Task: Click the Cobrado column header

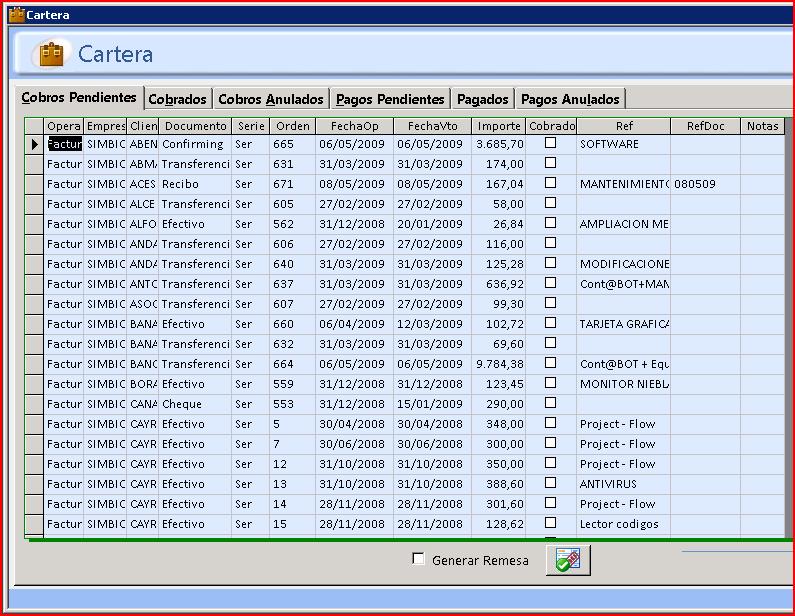Action: click(552, 126)
